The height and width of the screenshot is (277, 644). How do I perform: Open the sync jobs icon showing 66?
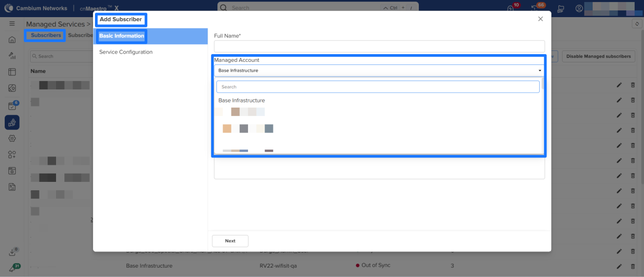[536, 9]
